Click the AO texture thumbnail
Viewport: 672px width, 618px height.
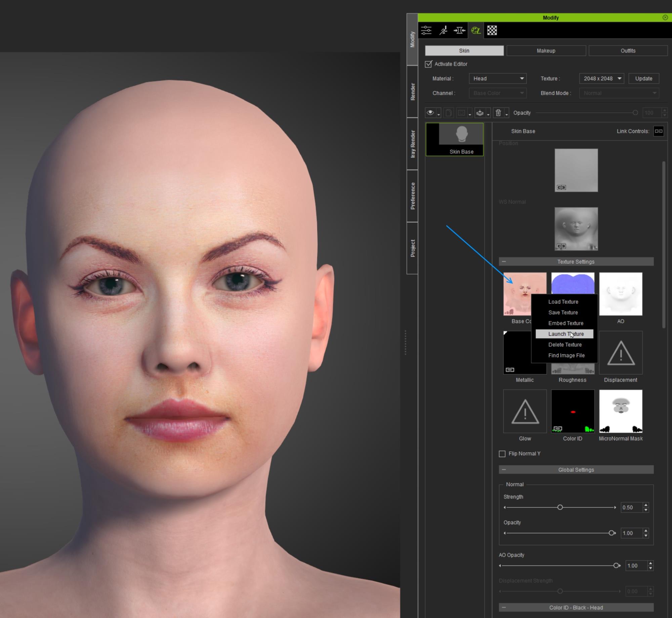click(x=621, y=294)
